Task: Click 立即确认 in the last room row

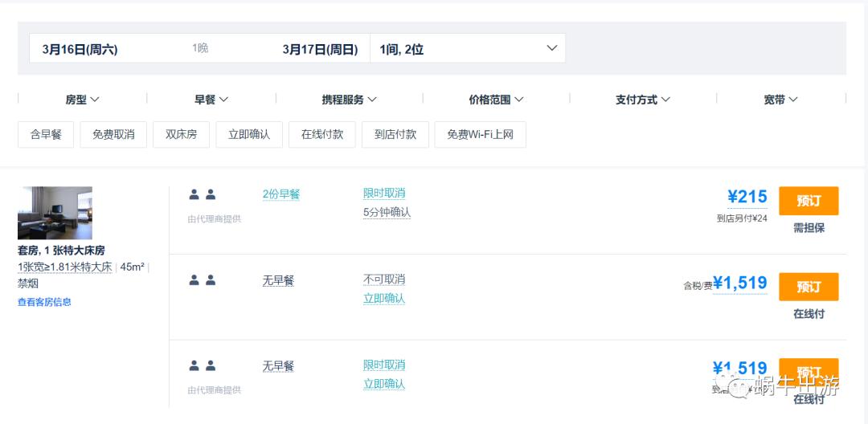Action: [x=384, y=384]
